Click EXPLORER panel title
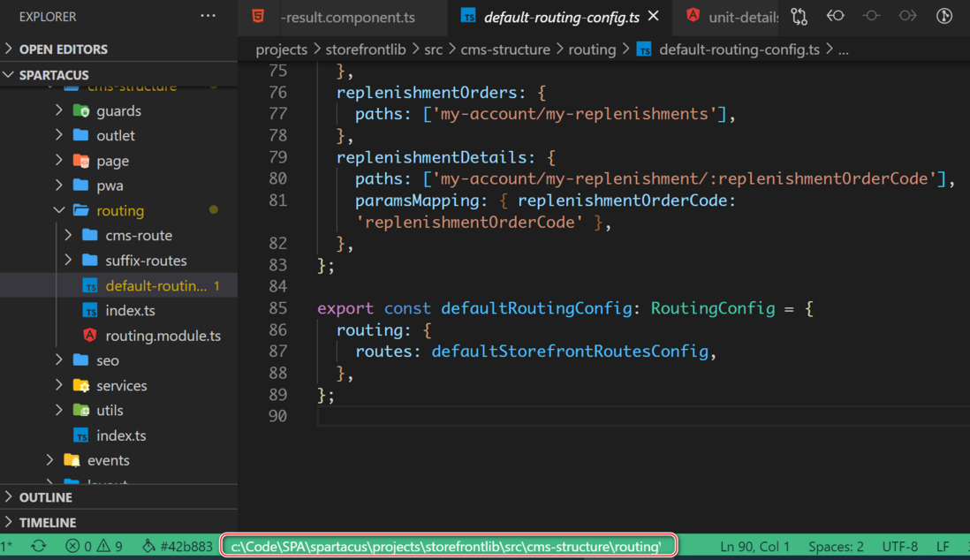Image resolution: width=970 pixels, height=560 pixels. 48,17
